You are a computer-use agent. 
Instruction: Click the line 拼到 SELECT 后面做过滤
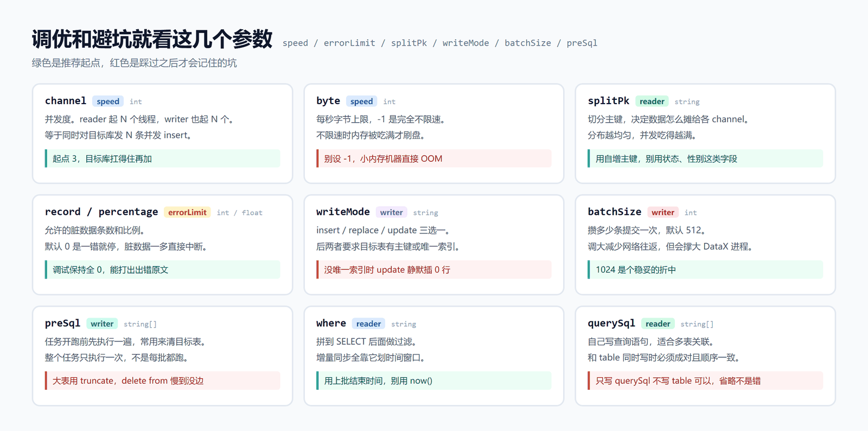click(367, 342)
